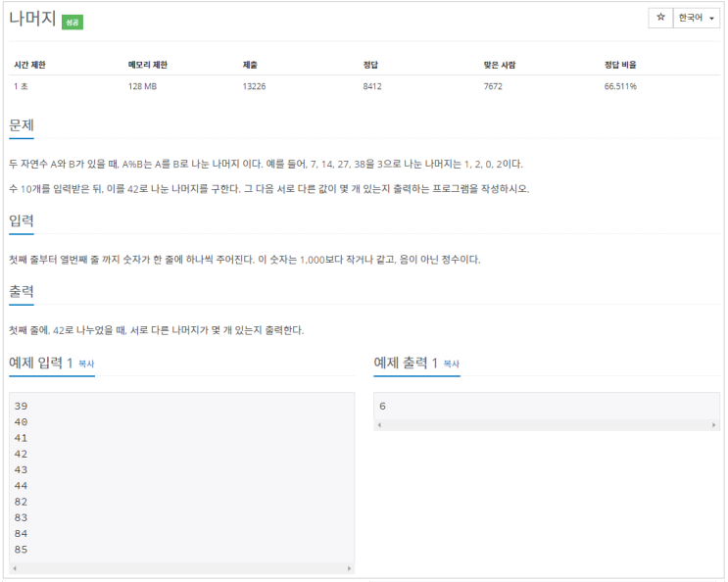Click the 메모리 제한 column header
This screenshot has height=582, width=728.
point(148,65)
